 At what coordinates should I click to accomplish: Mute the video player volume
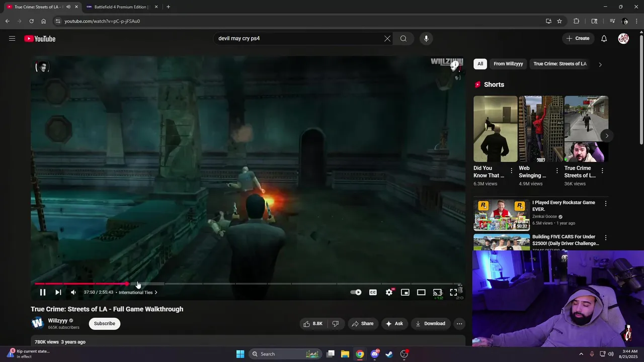coord(73,292)
